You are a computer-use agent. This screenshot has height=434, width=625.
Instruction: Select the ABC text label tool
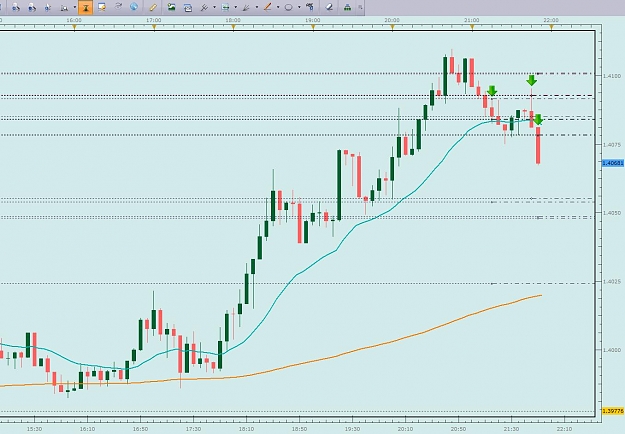pyautogui.click(x=310, y=7)
